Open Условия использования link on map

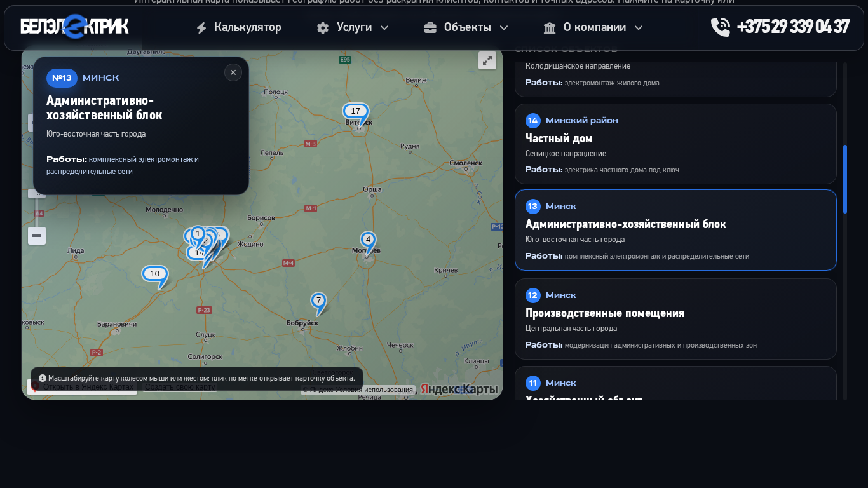374,390
